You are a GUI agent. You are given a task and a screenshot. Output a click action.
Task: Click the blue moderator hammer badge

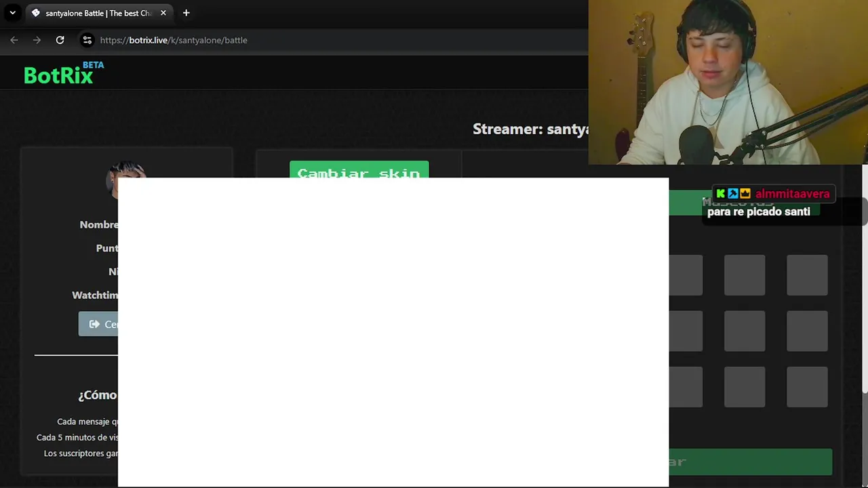(733, 194)
